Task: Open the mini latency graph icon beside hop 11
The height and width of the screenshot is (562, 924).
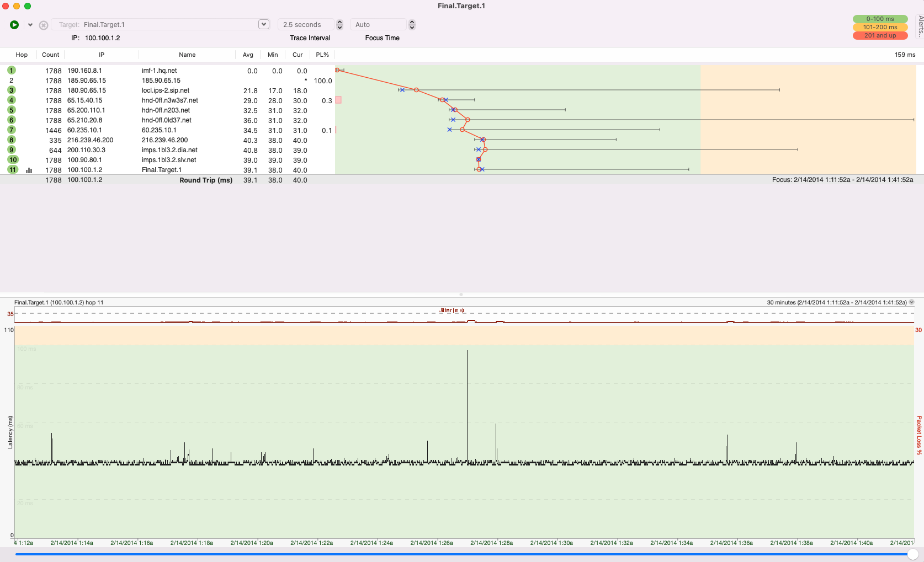Action: click(29, 170)
